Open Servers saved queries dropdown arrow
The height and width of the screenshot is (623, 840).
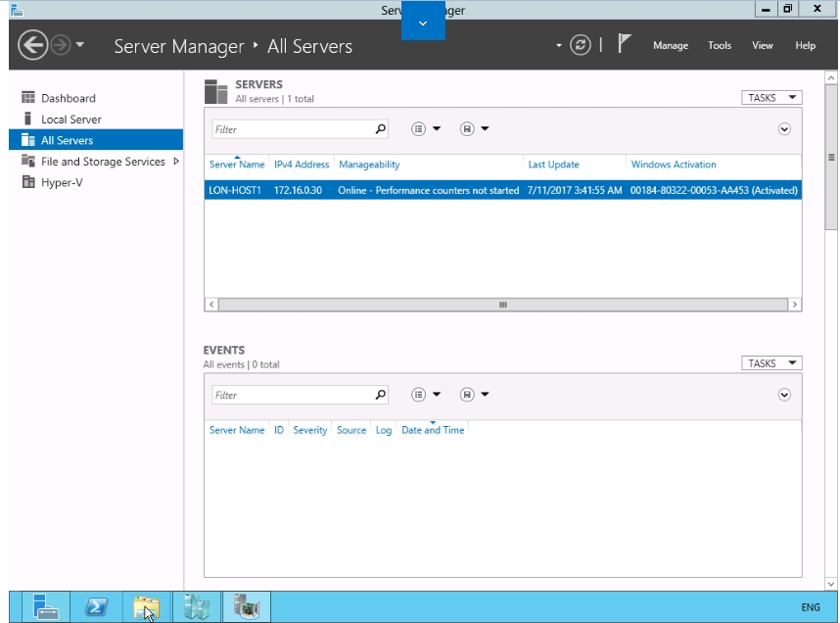pyautogui.click(x=485, y=128)
